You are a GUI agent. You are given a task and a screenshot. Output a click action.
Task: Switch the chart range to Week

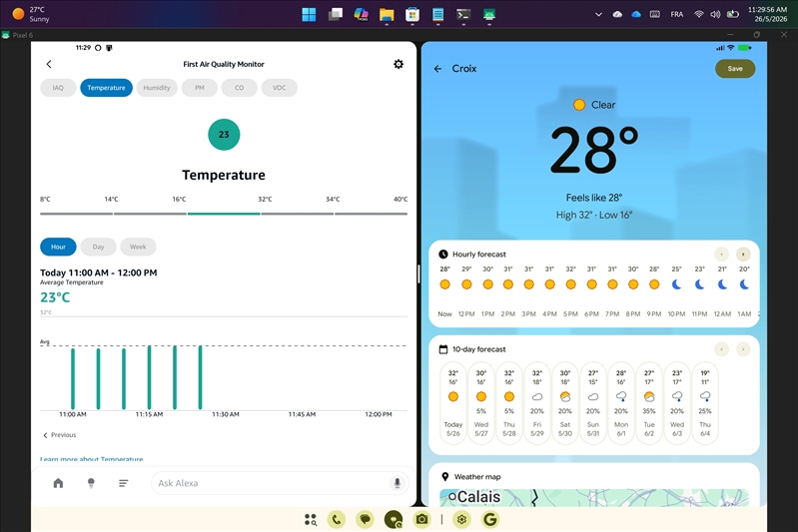pyautogui.click(x=138, y=247)
